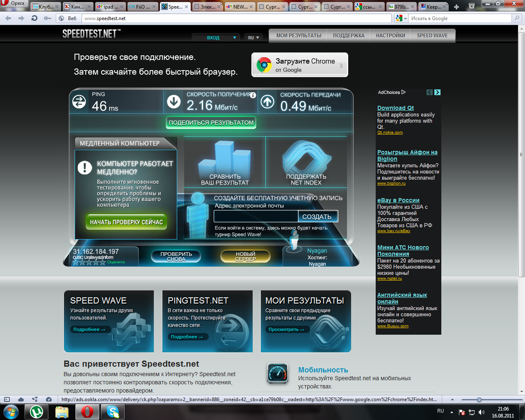Switch to the ipad tab
This screenshot has height=420, width=525.
(x=110, y=7)
